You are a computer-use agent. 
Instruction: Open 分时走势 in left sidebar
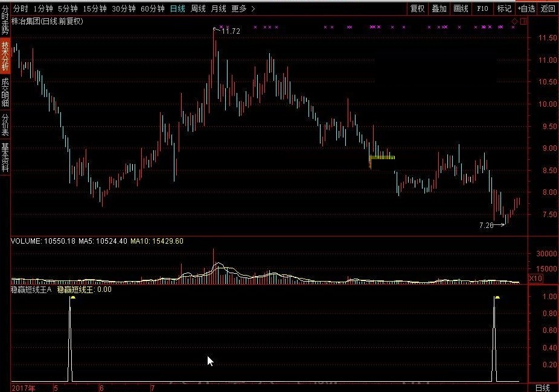5,20
